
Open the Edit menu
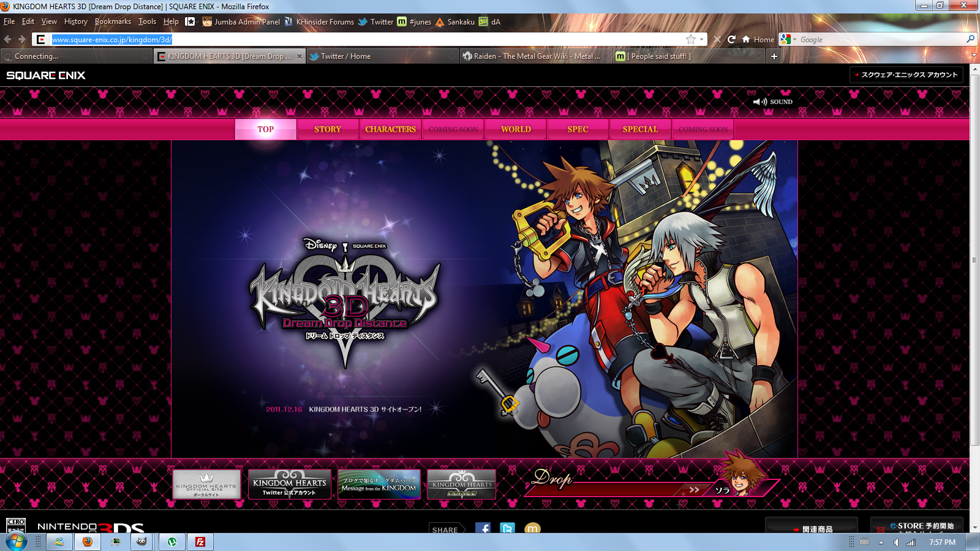point(28,21)
